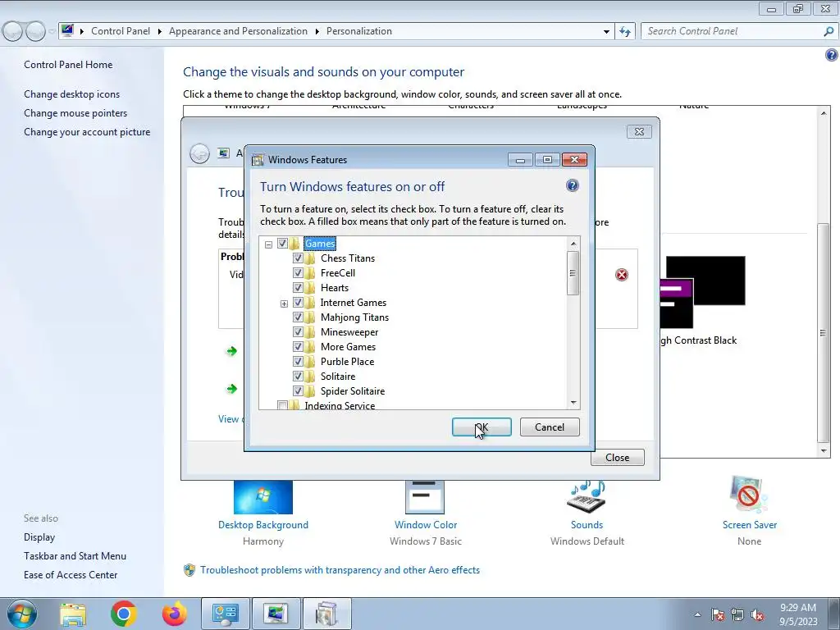840x630 pixels.
Task: Click the Screen Saver icon
Action: (749, 495)
